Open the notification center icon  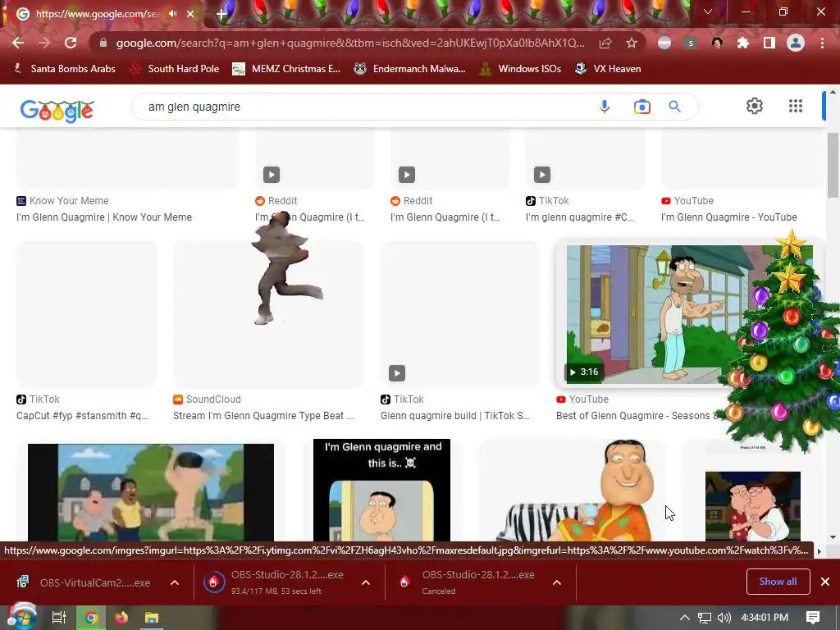tap(813, 618)
